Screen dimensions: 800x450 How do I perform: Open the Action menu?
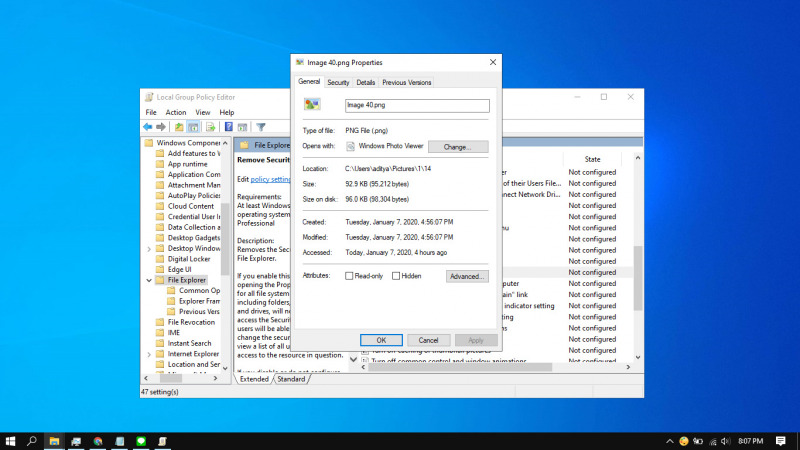(176, 112)
